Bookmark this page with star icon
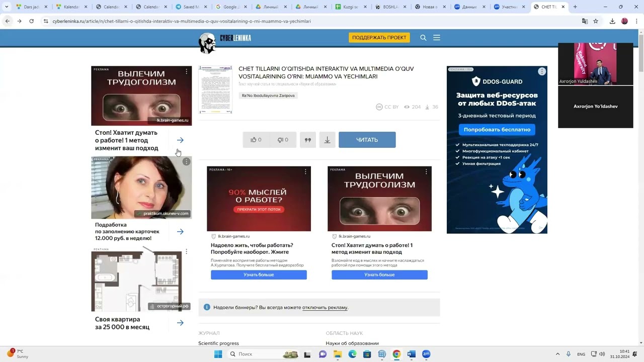 pyautogui.click(x=596, y=21)
